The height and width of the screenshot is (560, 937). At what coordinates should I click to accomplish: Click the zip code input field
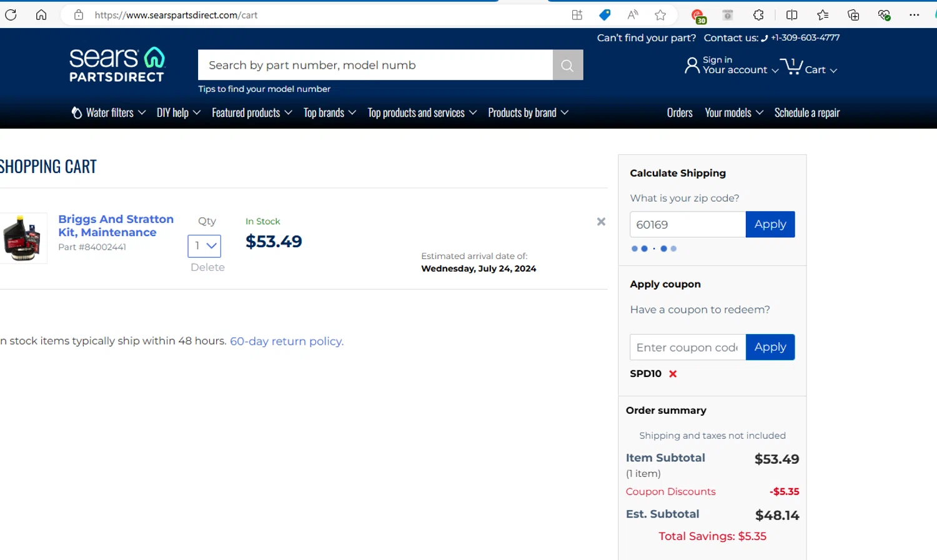click(688, 224)
